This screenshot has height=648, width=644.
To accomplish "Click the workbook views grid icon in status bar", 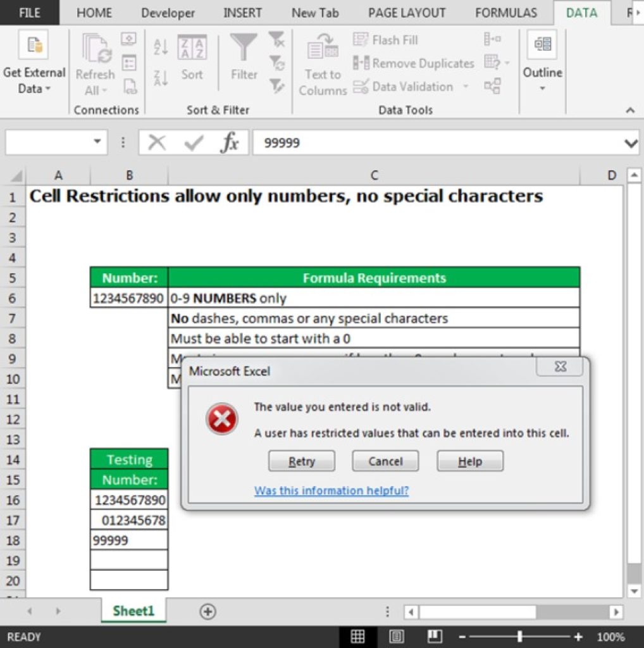I will 357,637.
